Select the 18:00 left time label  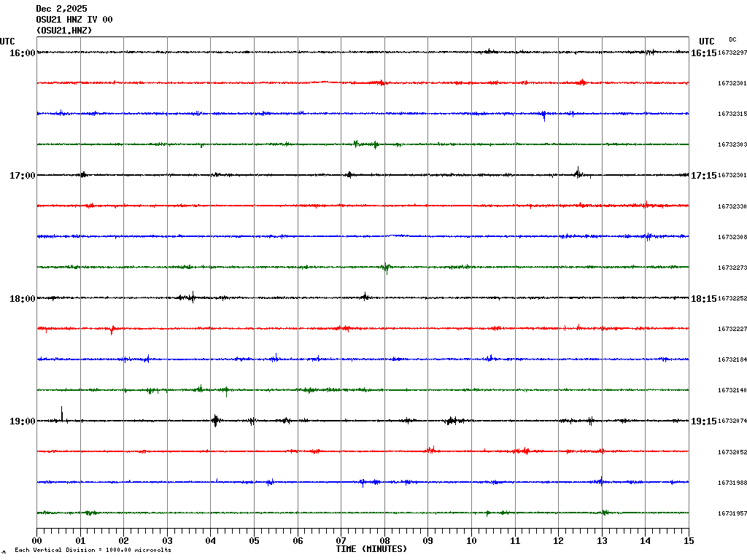[23, 298]
